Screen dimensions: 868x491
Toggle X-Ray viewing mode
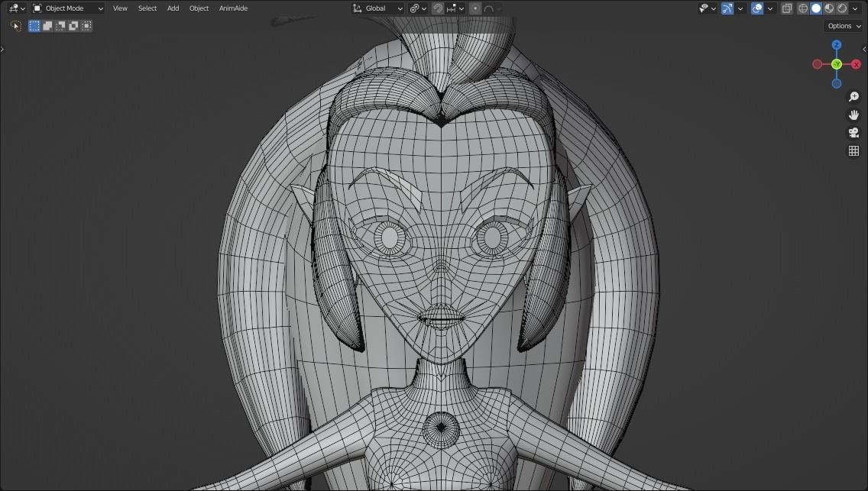786,8
